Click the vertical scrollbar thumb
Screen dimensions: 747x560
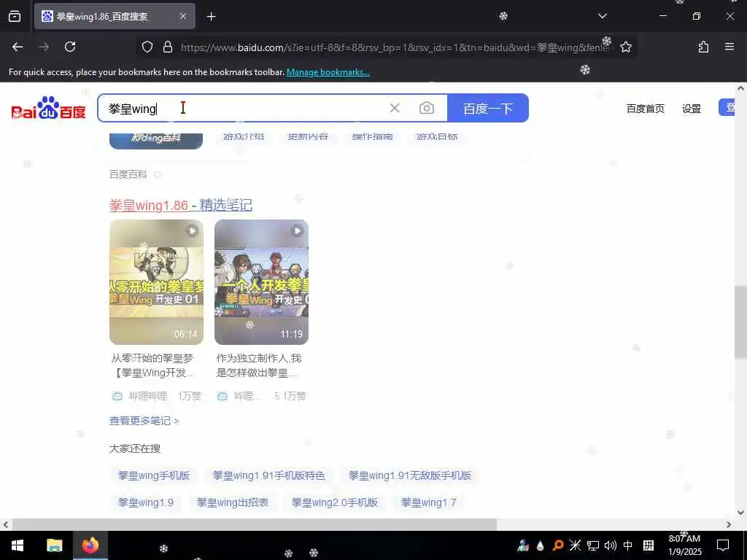740,322
